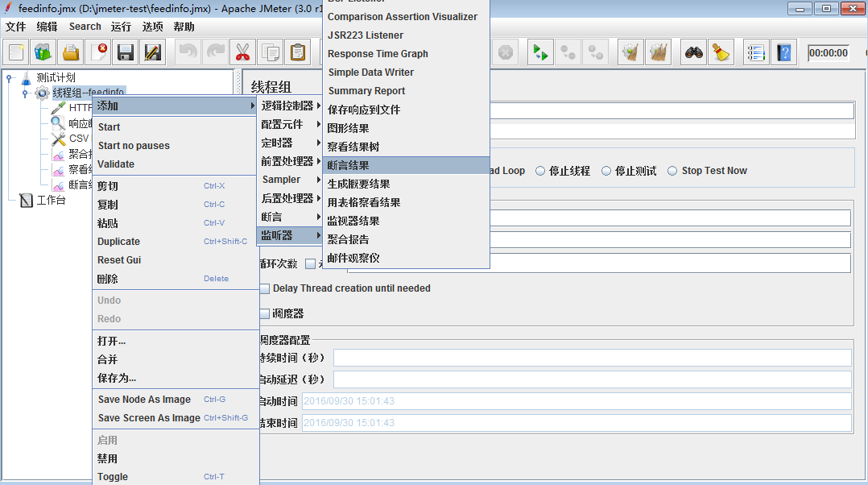The width and height of the screenshot is (868, 485).
Task: Select the Stop Test Now radio button
Action: (x=672, y=171)
